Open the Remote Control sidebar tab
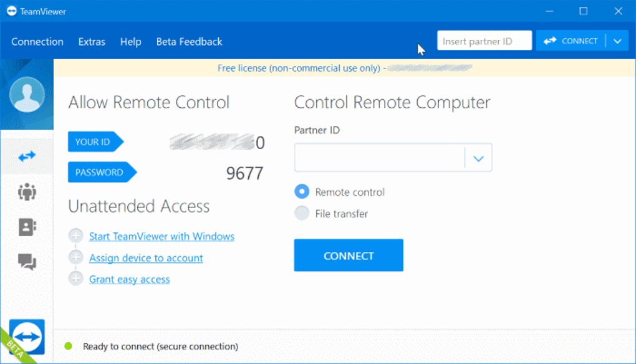The image size is (636, 364). coord(27,156)
